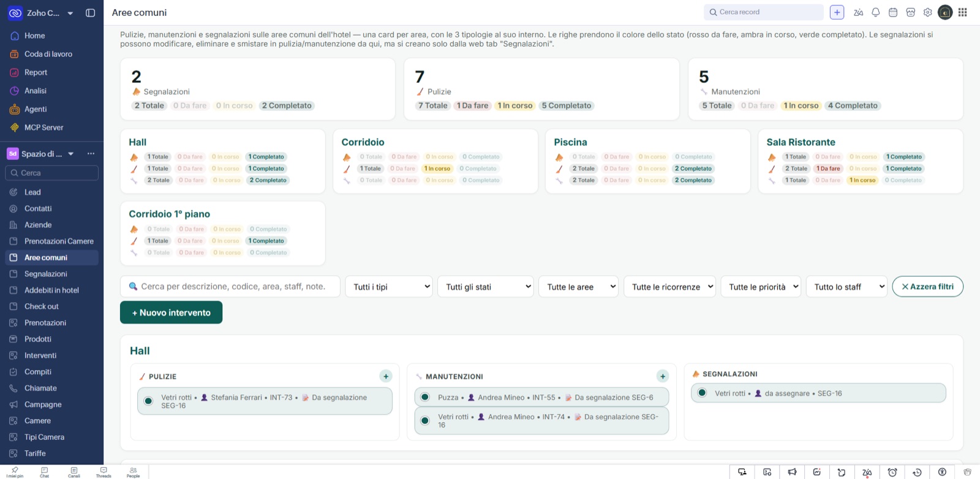The height and width of the screenshot is (479, 980).
Task: Open the calendar icon in the header
Action: (x=893, y=12)
